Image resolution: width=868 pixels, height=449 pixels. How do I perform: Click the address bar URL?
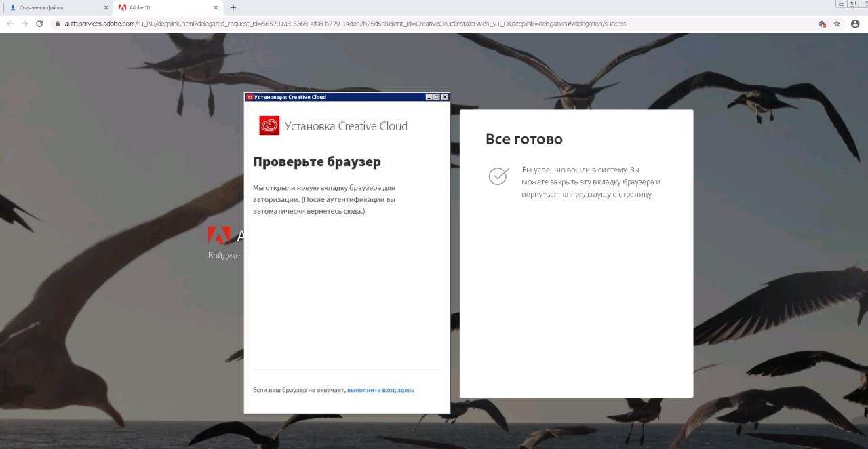point(345,24)
